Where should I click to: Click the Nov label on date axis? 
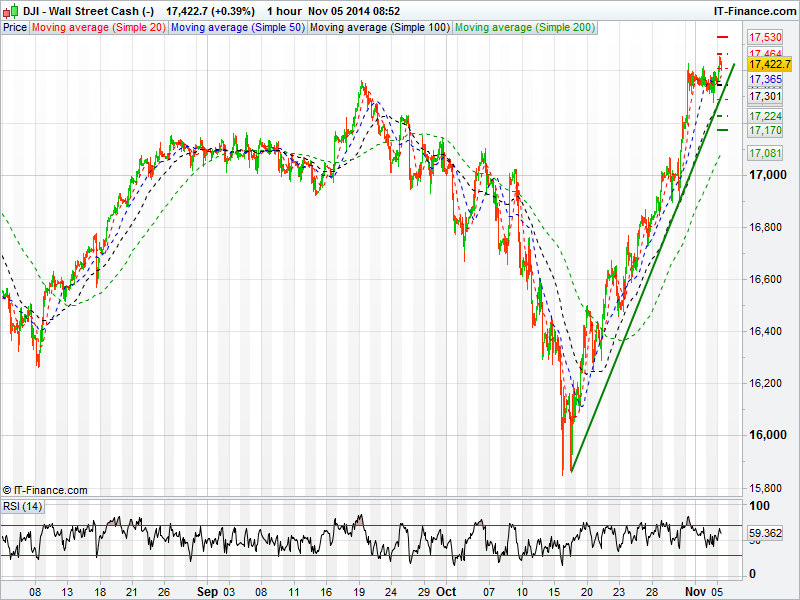tap(695, 592)
